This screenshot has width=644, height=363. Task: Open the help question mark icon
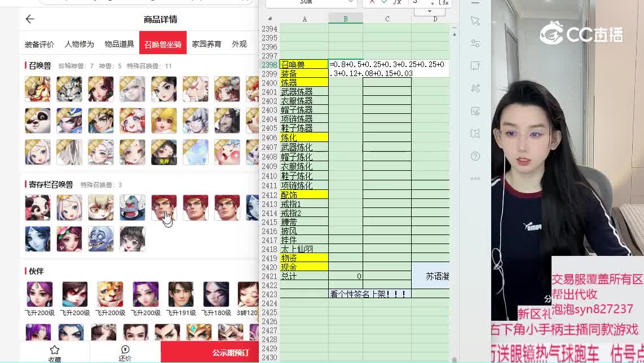(x=475, y=156)
